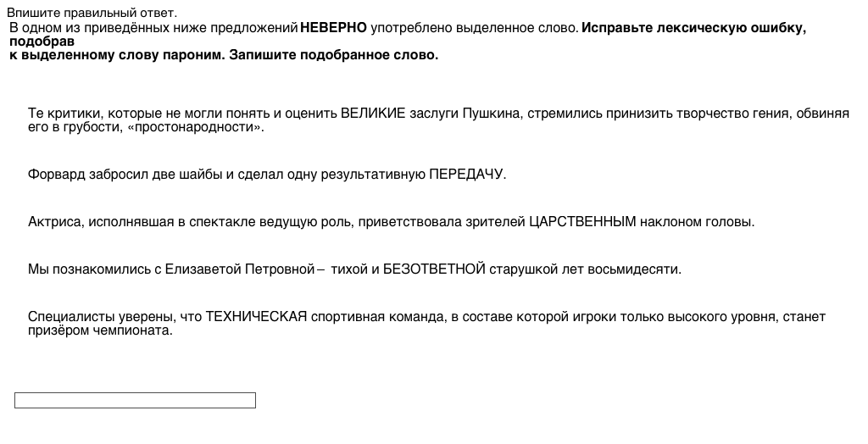Viewport: 868px width, 444px height.
Task: Click the bold text «Запишите подобранное слово.»
Action: click(x=334, y=55)
